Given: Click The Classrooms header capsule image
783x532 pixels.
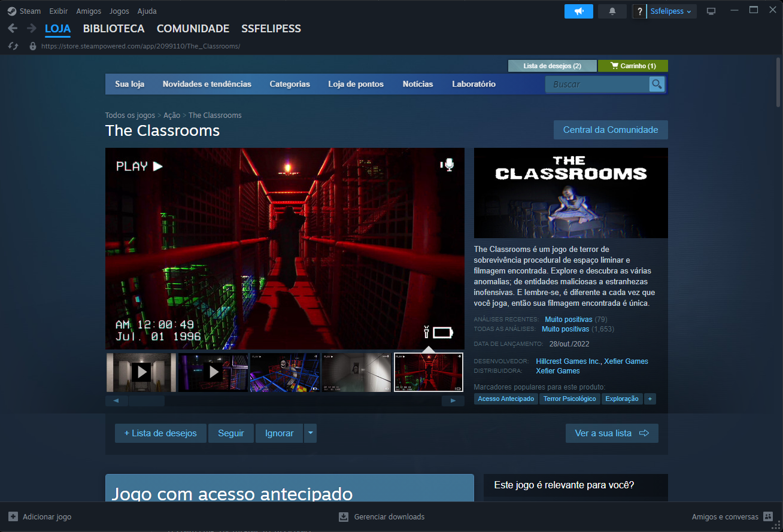Looking at the screenshot, I should click(571, 193).
